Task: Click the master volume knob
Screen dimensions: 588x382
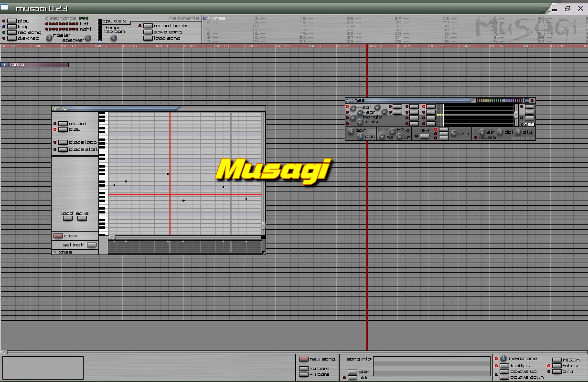Action: tap(49, 38)
